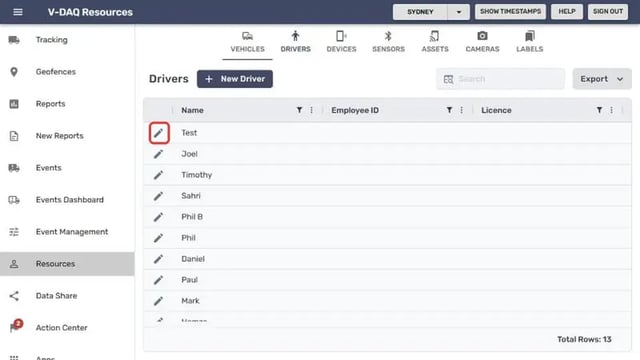Click Sign Out
Screen dimensions: 640x360
pos(608,11)
